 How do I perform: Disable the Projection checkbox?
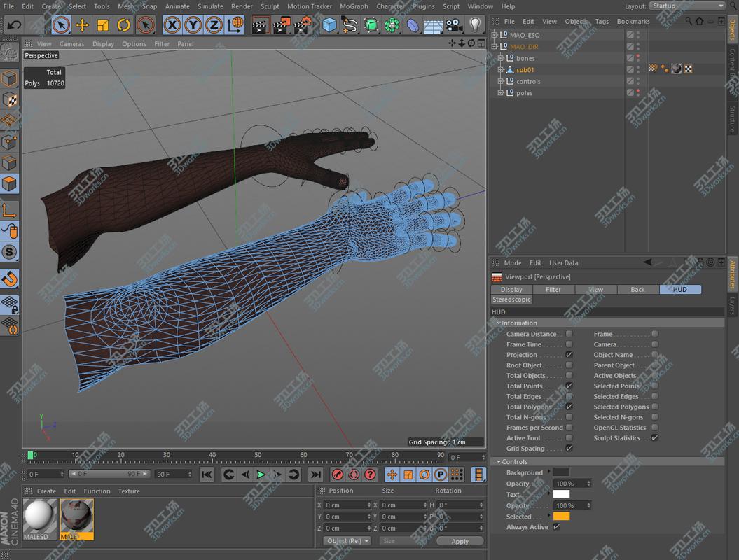569,355
